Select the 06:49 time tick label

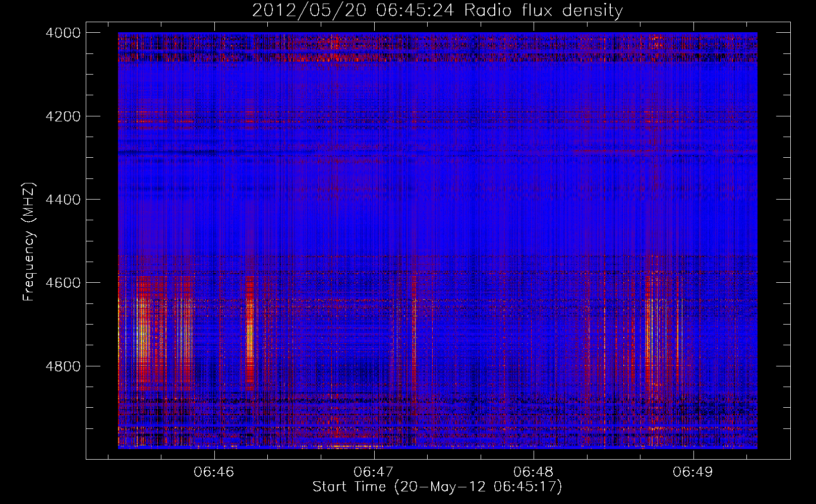(693, 472)
